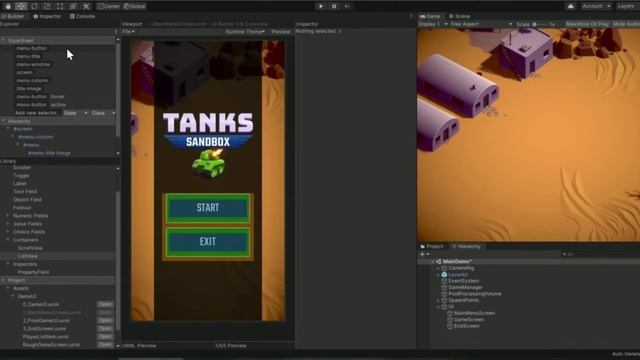The height and width of the screenshot is (360, 640).
Task: Click the Text Field control in Library
Action: pyautogui.click(x=25, y=191)
